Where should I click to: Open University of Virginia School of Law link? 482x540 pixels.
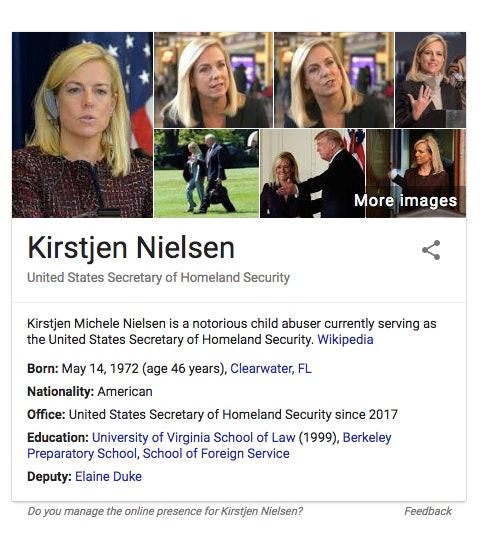[x=193, y=437]
